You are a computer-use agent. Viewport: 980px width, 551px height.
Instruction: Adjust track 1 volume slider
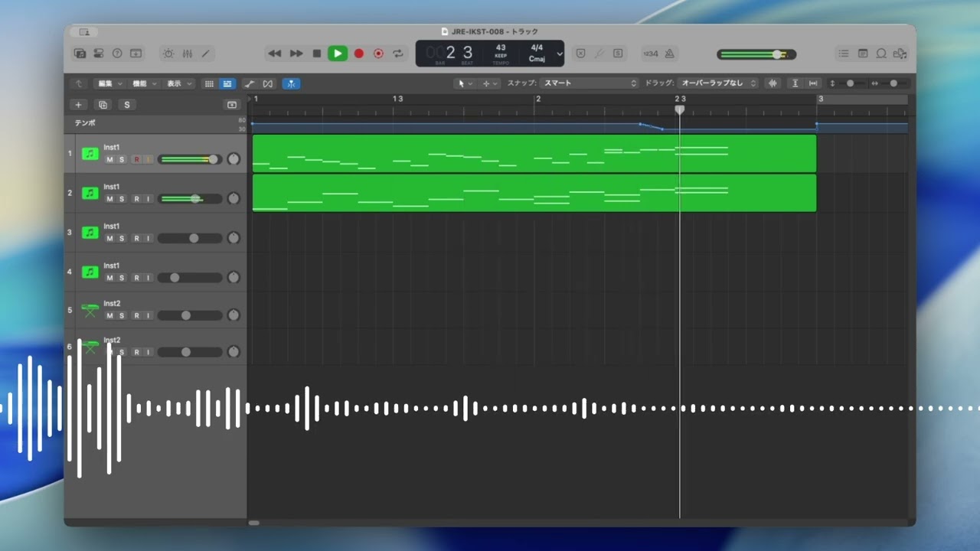pyautogui.click(x=189, y=159)
